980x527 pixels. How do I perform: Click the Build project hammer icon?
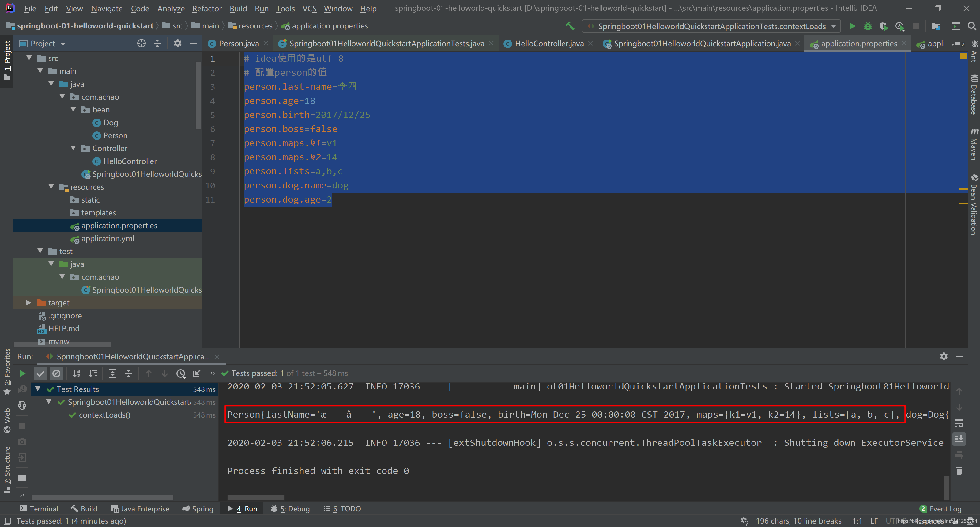click(x=570, y=26)
